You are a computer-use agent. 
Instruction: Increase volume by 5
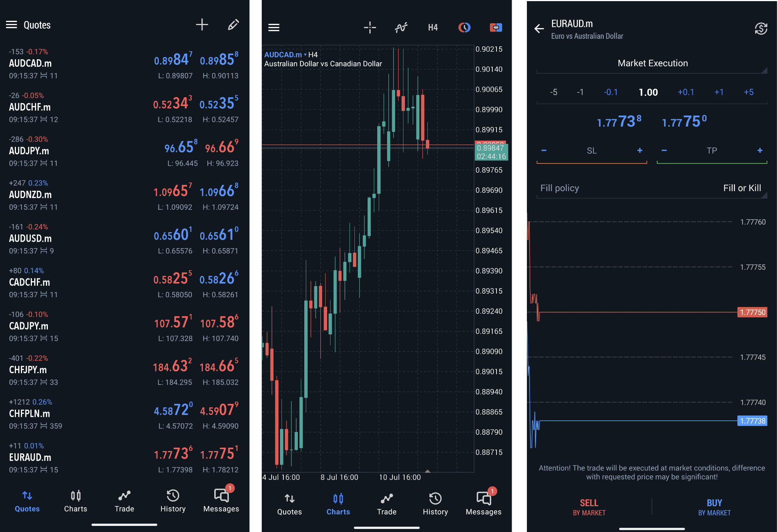pyautogui.click(x=749, y=92)
